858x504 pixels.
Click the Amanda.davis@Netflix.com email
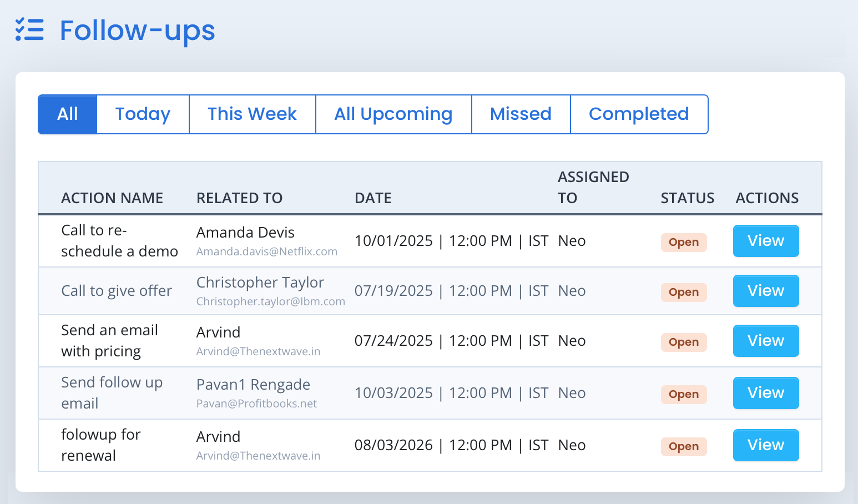click(267, 252)
